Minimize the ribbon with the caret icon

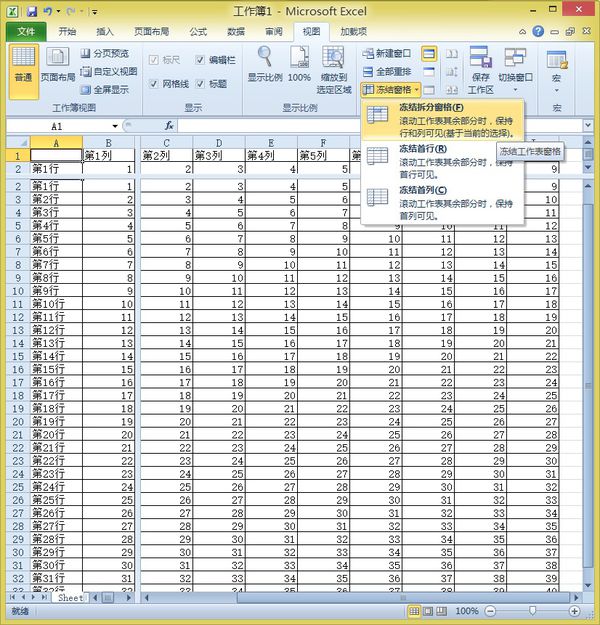[522, 32]
